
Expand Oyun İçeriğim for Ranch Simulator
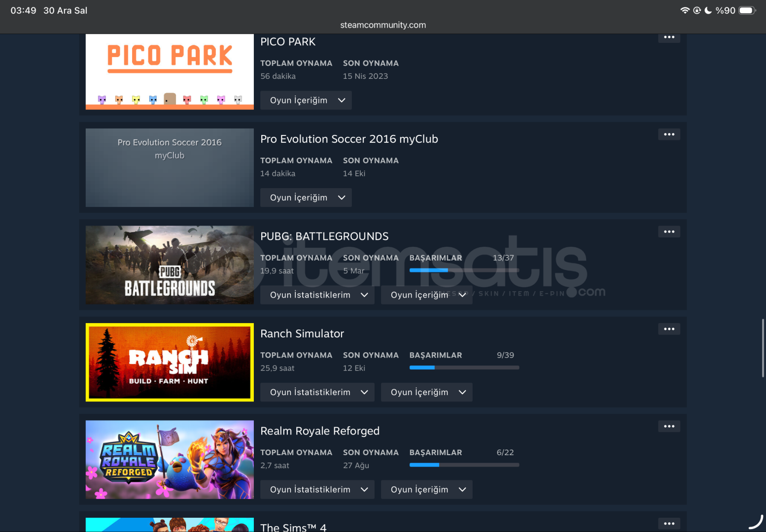pos(427,392)
